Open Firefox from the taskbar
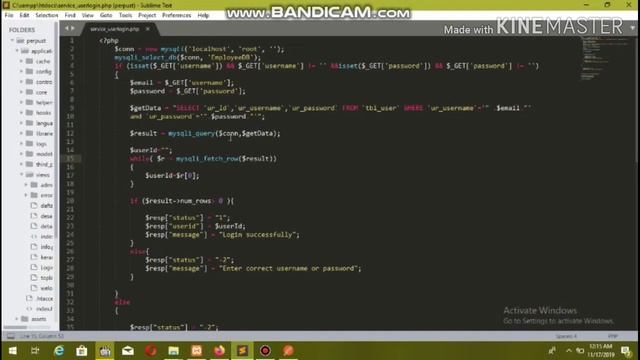640x360 pixels. pos(220,351)
